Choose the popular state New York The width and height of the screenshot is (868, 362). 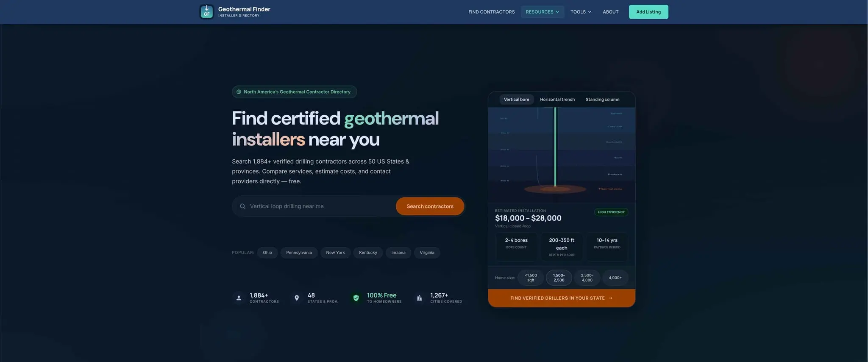[335, 253]
